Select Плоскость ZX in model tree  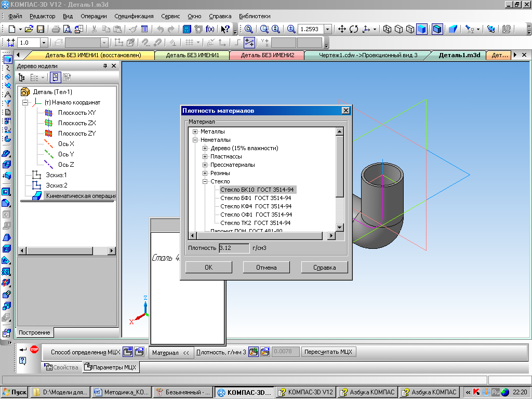click(77, 123)
